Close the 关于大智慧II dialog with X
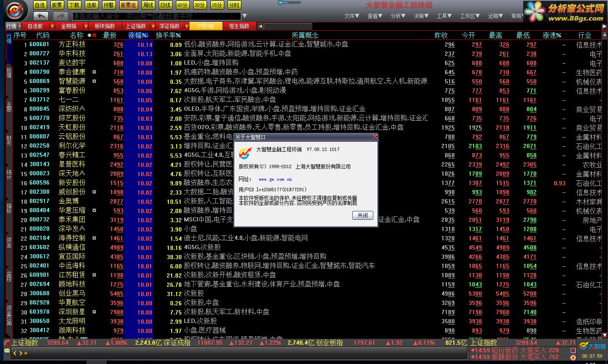 click(375, 137)
